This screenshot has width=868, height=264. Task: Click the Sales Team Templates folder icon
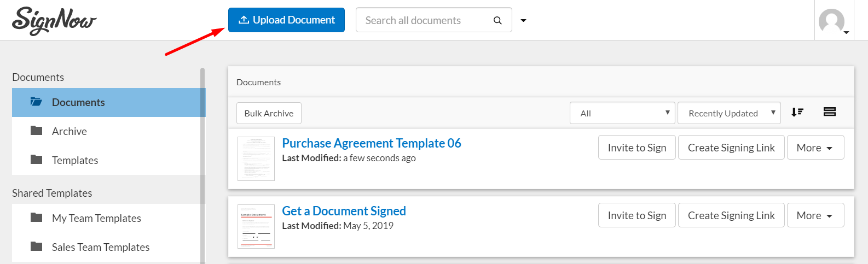37,247
